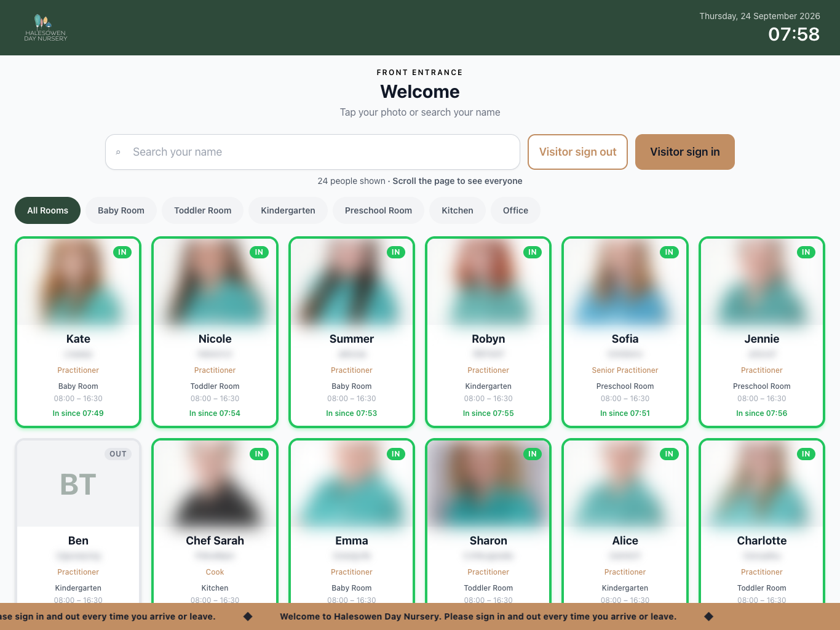Viewport: 840px width, 630px height.
Task: Open the Office room filter
Action: coord(515,210)
